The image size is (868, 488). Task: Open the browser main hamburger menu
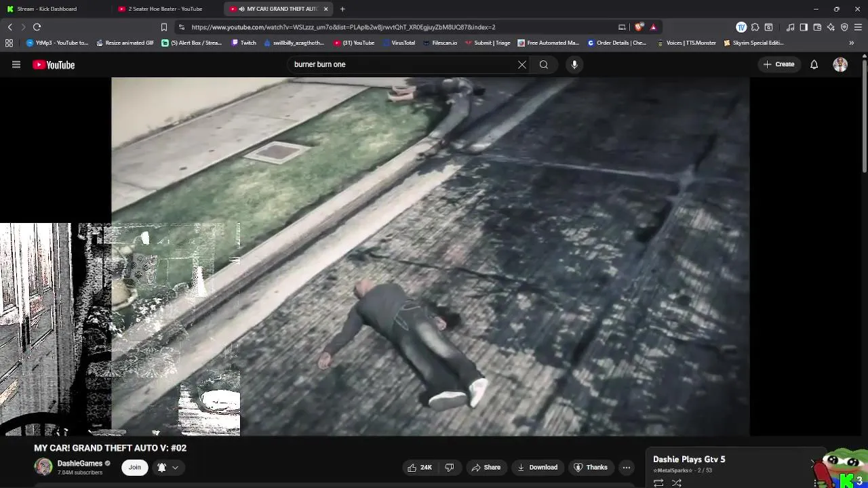point(858,27)
